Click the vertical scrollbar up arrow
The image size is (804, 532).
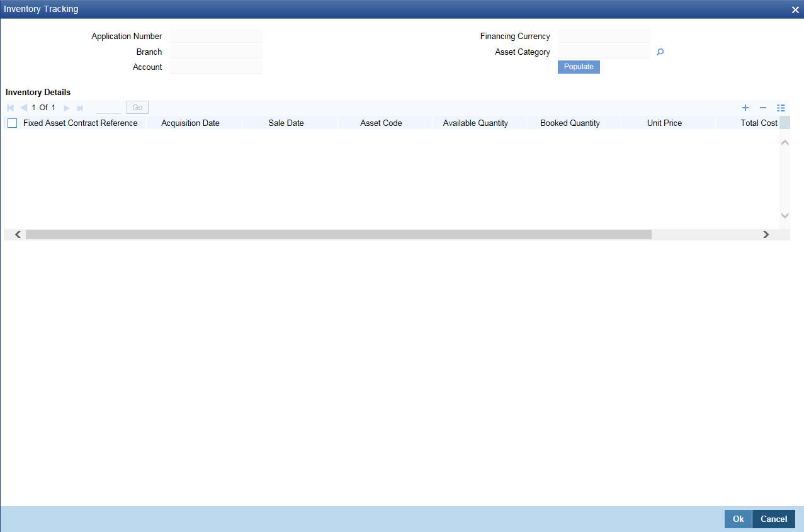(784, 143)
